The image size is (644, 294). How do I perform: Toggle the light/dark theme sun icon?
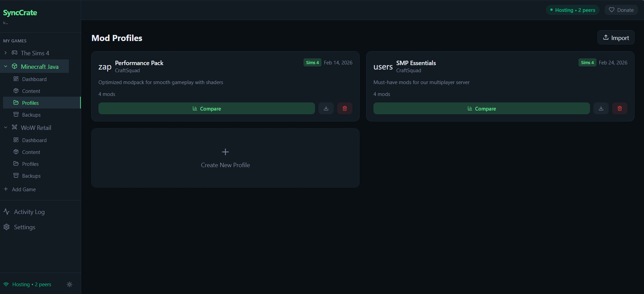click(70, 285)
